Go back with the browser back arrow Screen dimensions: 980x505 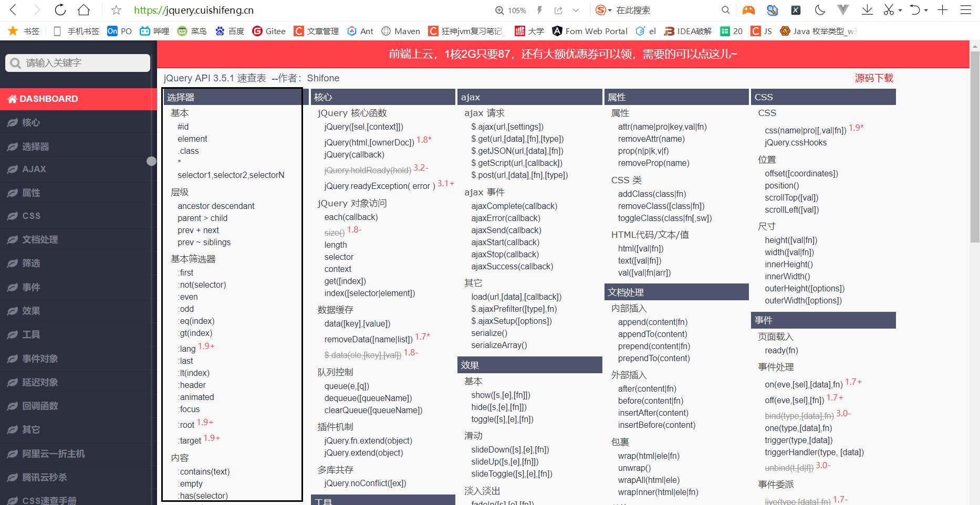point(13,10)
